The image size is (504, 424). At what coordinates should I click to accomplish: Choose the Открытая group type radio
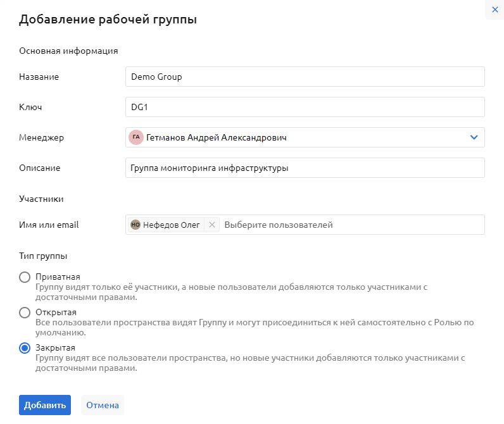[25, 313]
